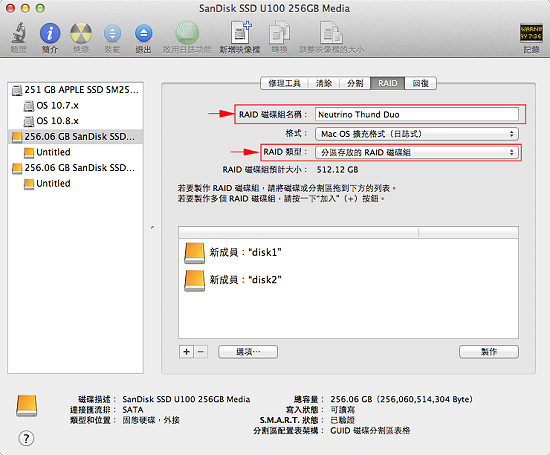
Task: Select 251 GB APPLE SSD in sidebar
Action: click(75, 90)
